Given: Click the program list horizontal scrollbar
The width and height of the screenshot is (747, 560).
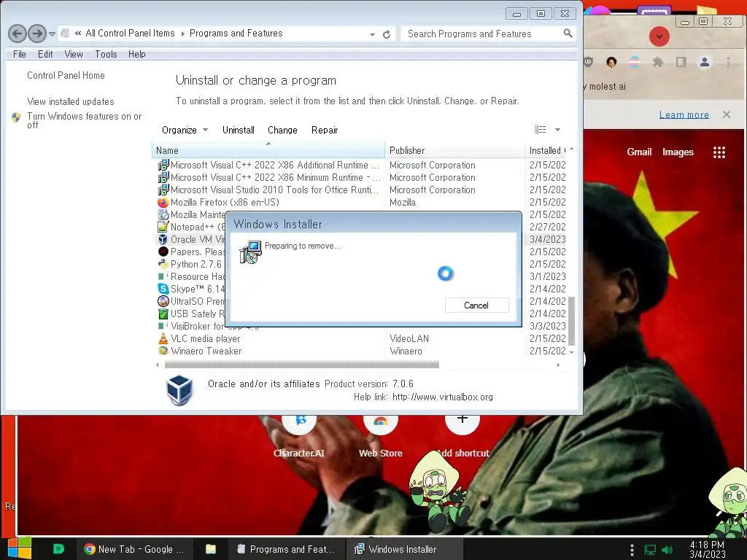Looking at the screenshot, I should click(x=301, y=365).
